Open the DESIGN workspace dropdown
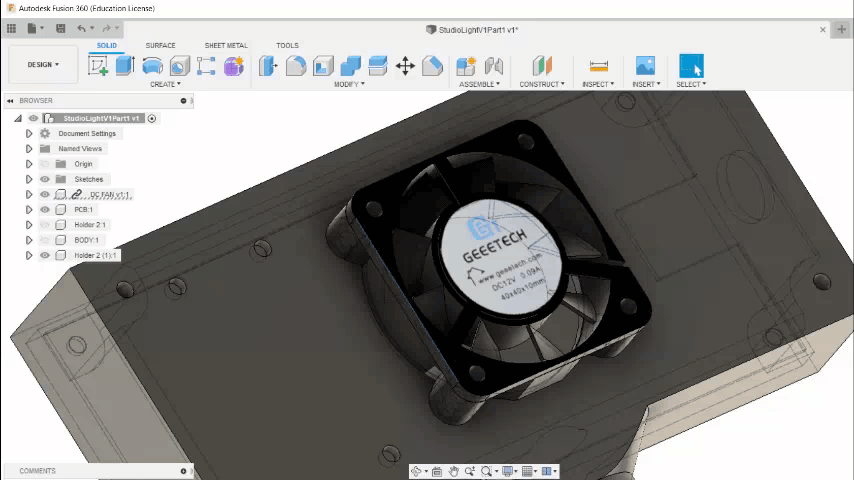The height and width of the screenshot is (480, 854). click(43, 64)
